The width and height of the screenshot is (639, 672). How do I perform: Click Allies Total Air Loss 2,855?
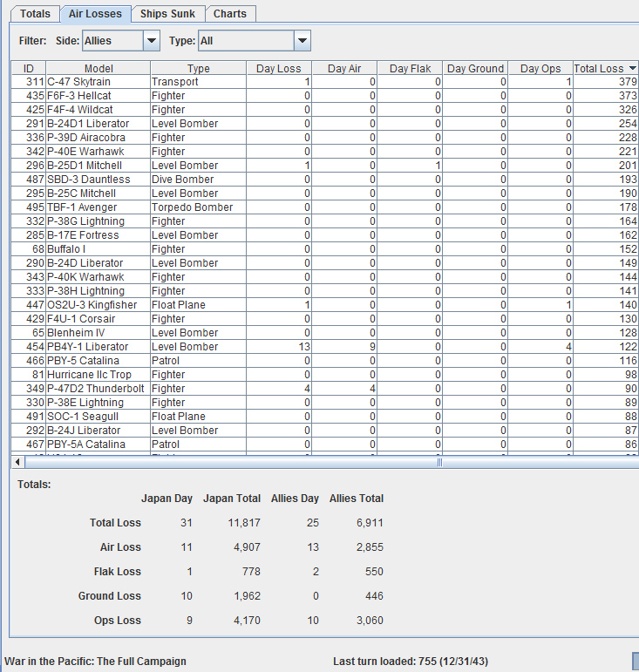[x=370, y=547]
